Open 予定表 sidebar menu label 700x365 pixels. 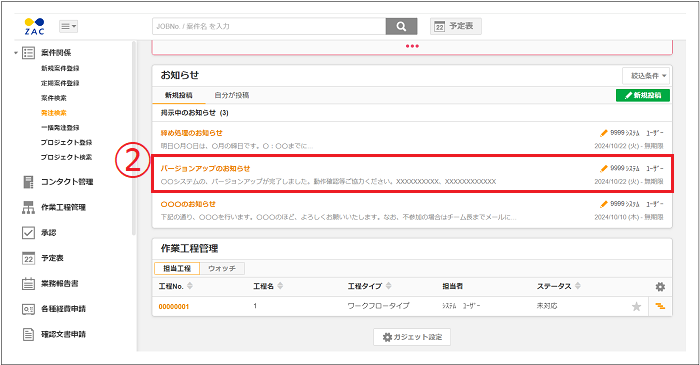(x=52, y=258)
